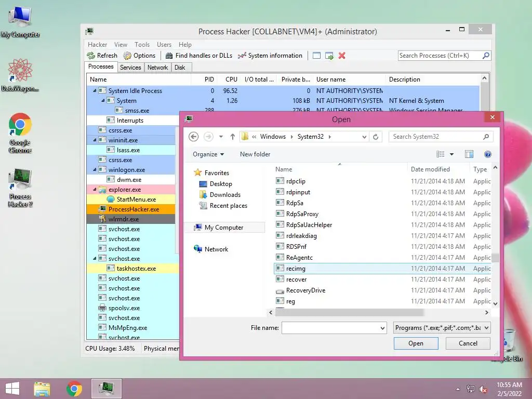Open the view options dropdown arrow

(451, 154)
